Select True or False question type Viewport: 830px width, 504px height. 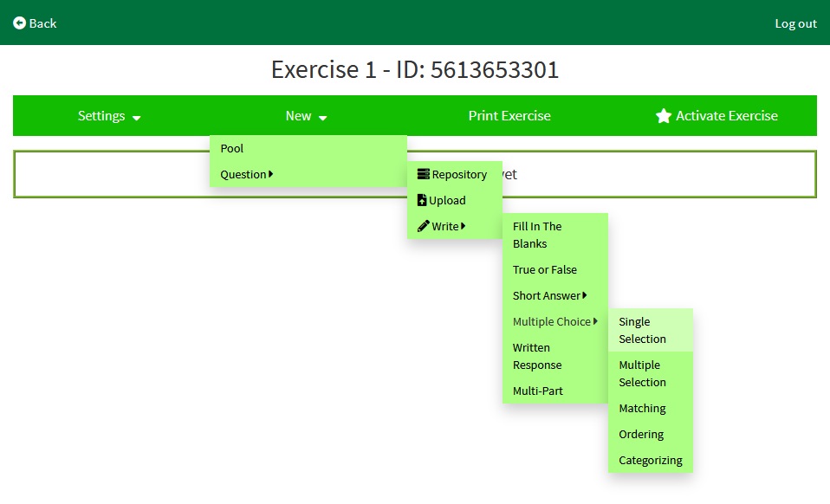[x=545, y=269]
